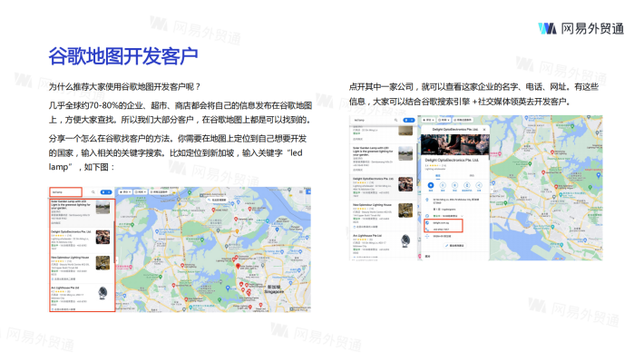Expand the opening hours chevron in details panel

tap(462, 216)
